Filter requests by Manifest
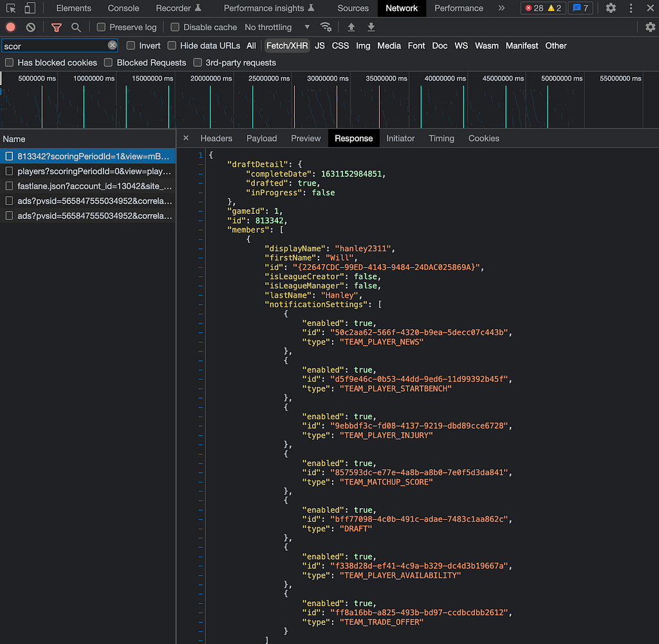The width and height of the screenshot is (659, 644). tap(521, 46)
